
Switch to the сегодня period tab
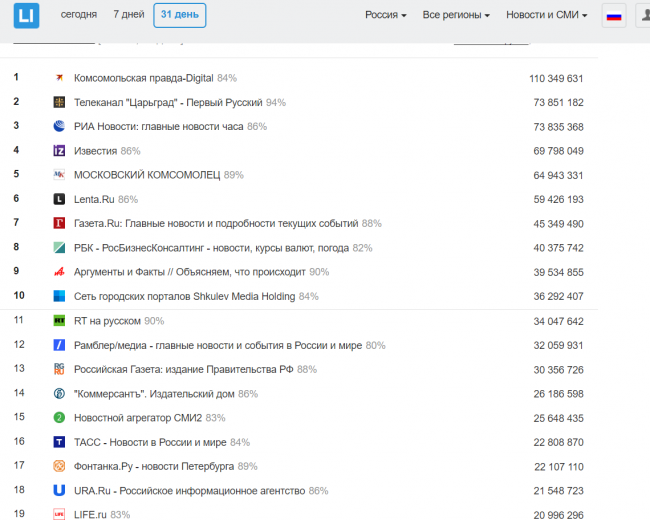(x=79, y=15)
